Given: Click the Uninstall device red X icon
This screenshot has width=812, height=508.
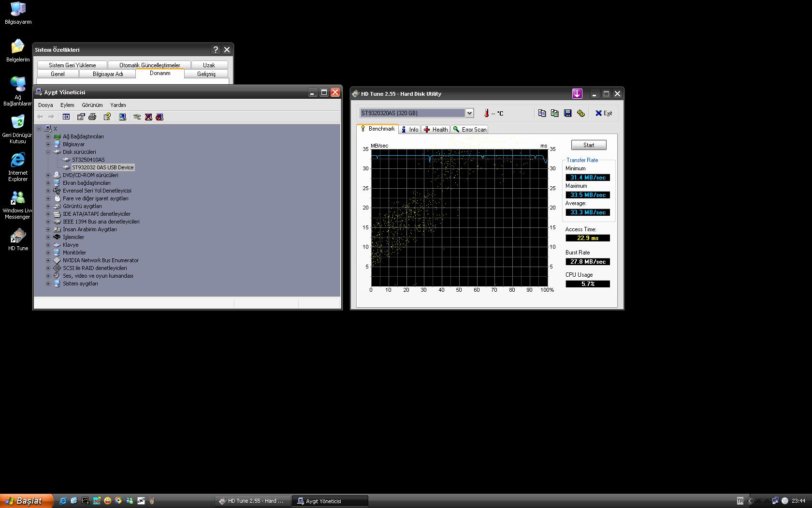Looking at the screenshot, I should coord(148,117).
